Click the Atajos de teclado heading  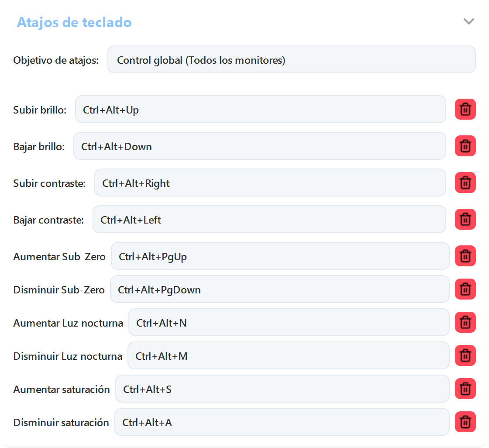pos(74,22)
